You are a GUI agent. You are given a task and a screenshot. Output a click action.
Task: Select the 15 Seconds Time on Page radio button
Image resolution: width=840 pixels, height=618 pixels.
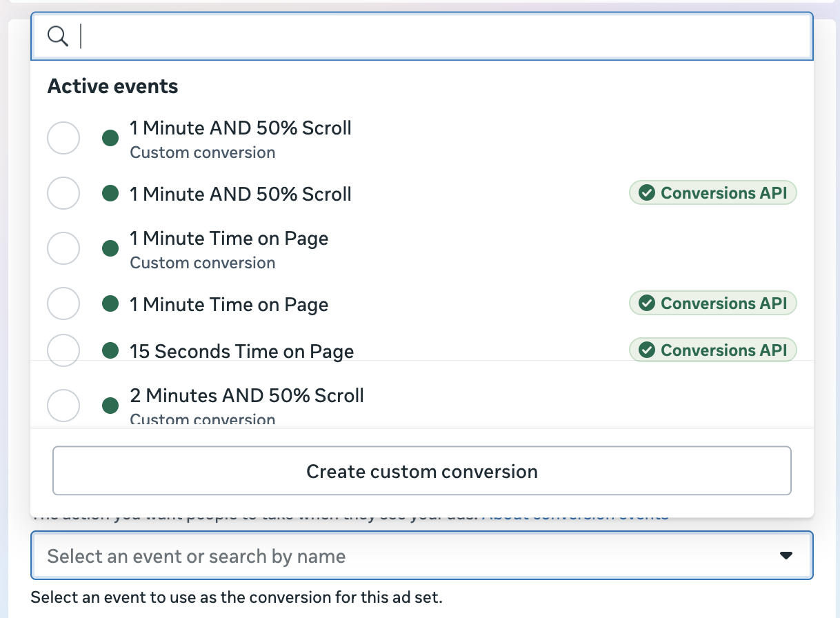[x=63, y=350]
